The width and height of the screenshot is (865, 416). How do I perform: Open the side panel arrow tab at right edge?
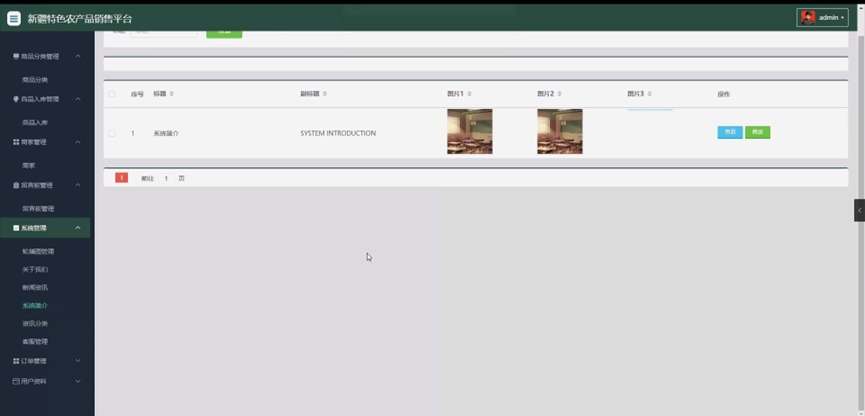tap(859, 210)
